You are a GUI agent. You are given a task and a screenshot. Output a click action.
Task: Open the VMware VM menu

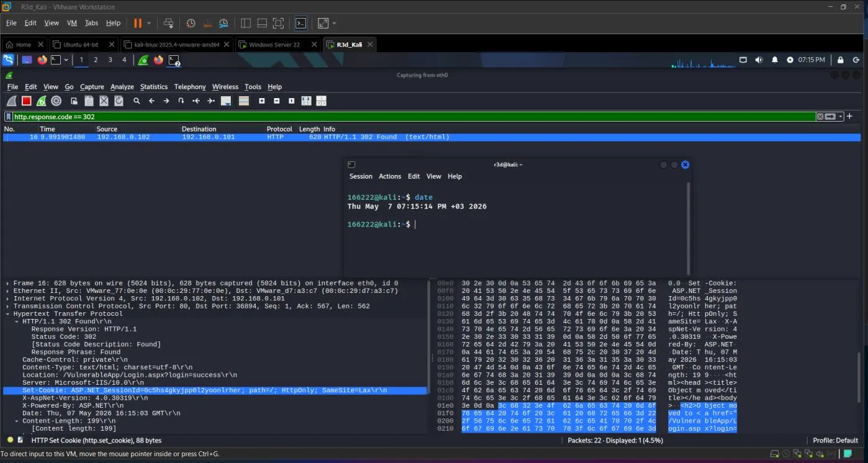[72, 23]
